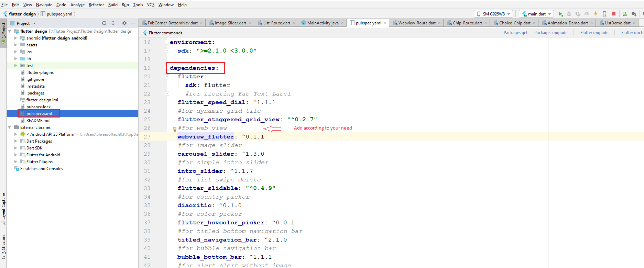Trigger Flutter hot reload lightning icon

point(596,14)
